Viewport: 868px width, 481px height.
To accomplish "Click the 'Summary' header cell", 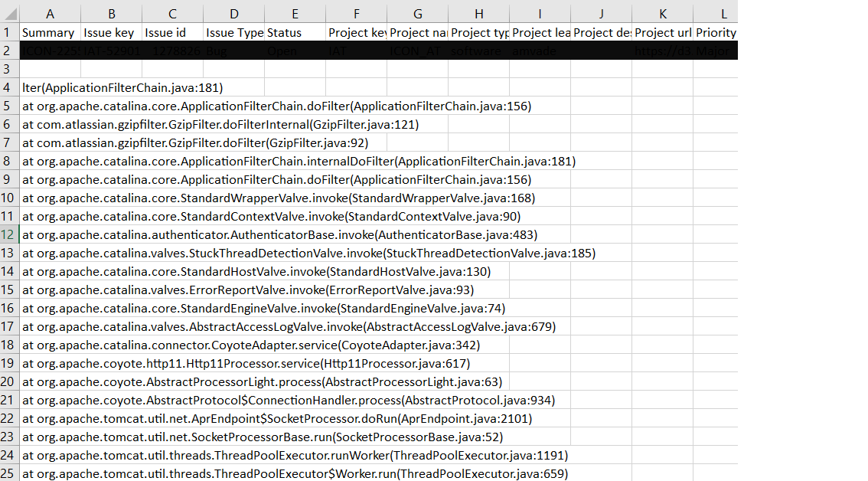I will coord(50,32).
